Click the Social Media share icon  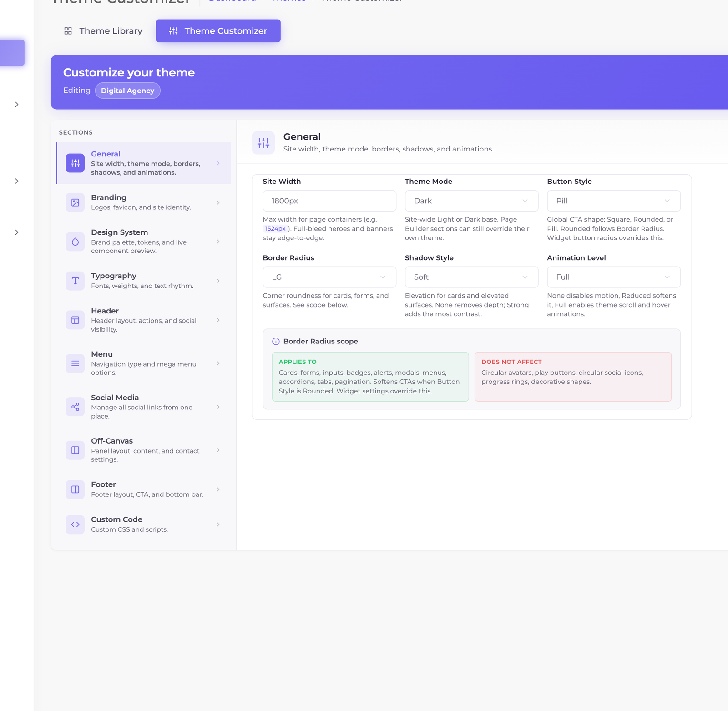coord(75,407)
